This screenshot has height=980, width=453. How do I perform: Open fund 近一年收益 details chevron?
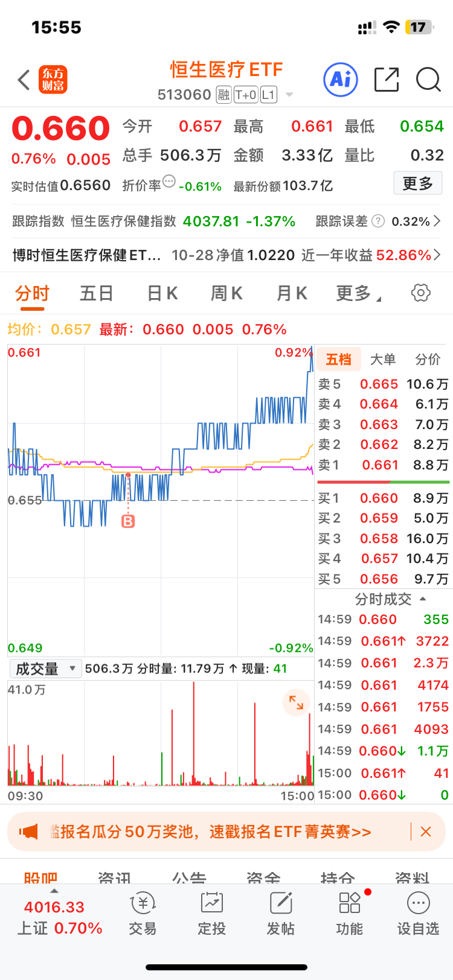437,255
